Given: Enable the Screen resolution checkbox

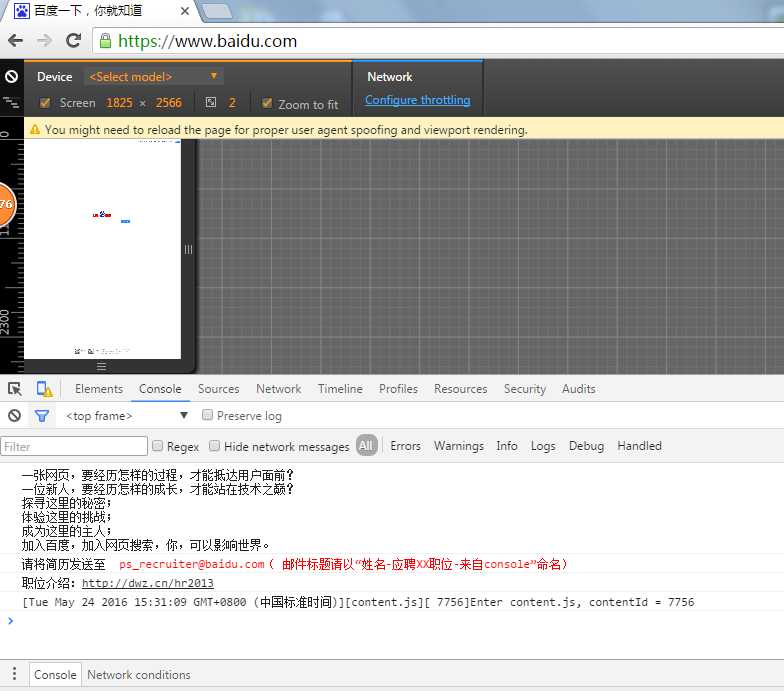Looking at the screenshot, I should pyautogui.click(x=45, y=102).
